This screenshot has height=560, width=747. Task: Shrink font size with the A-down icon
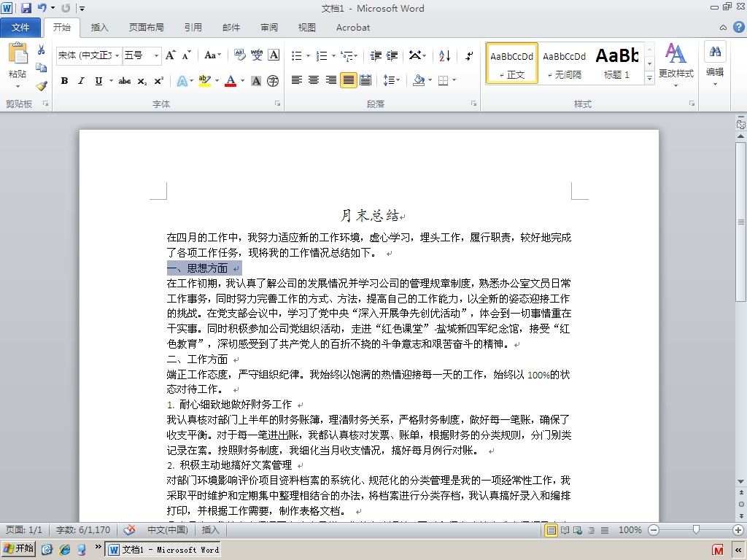186,55
